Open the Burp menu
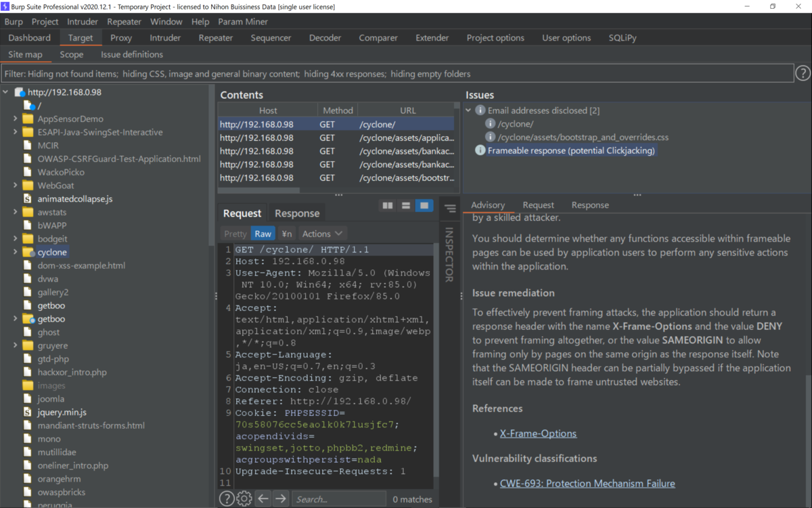This screenshot has width=812, height=508. click(14, 22)
